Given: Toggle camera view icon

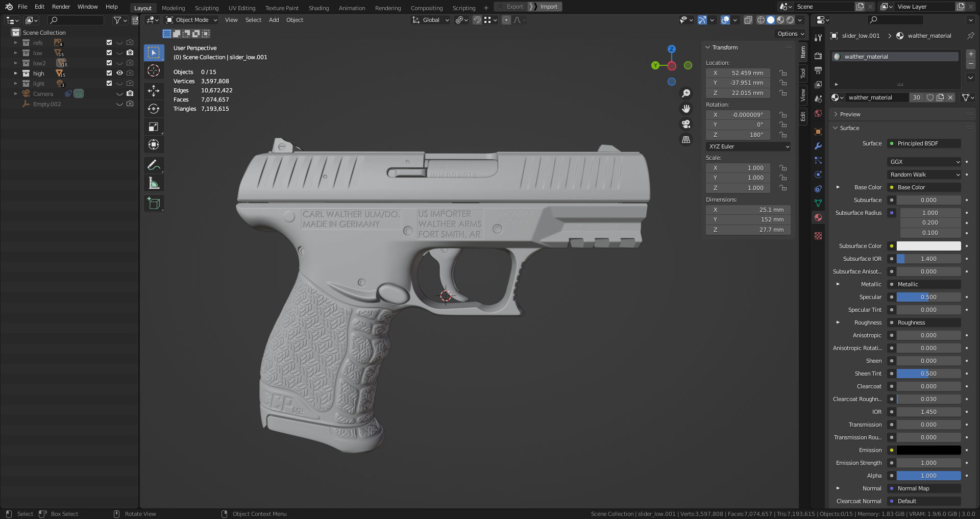Looking at the screenshot, I should [x=686, y=124].
